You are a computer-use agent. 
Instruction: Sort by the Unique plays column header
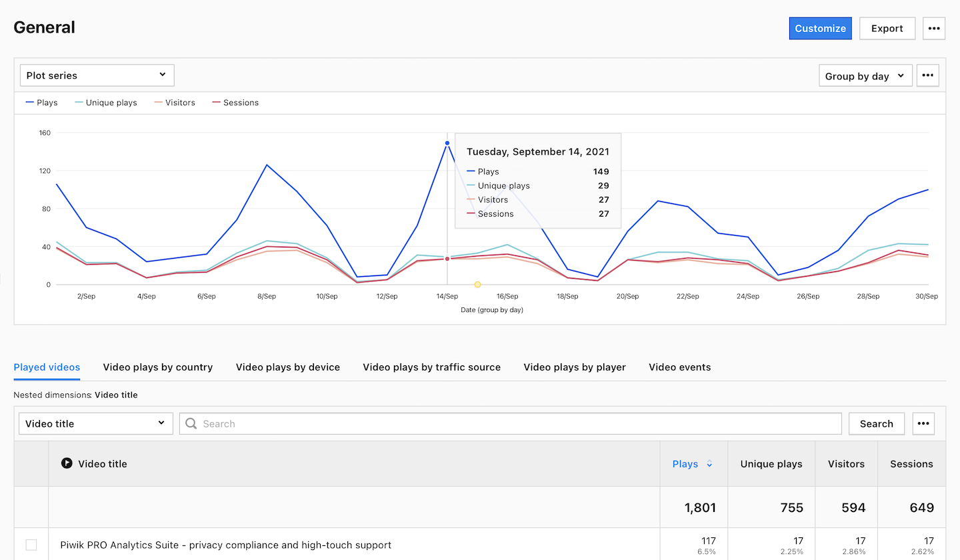point(771,464)
